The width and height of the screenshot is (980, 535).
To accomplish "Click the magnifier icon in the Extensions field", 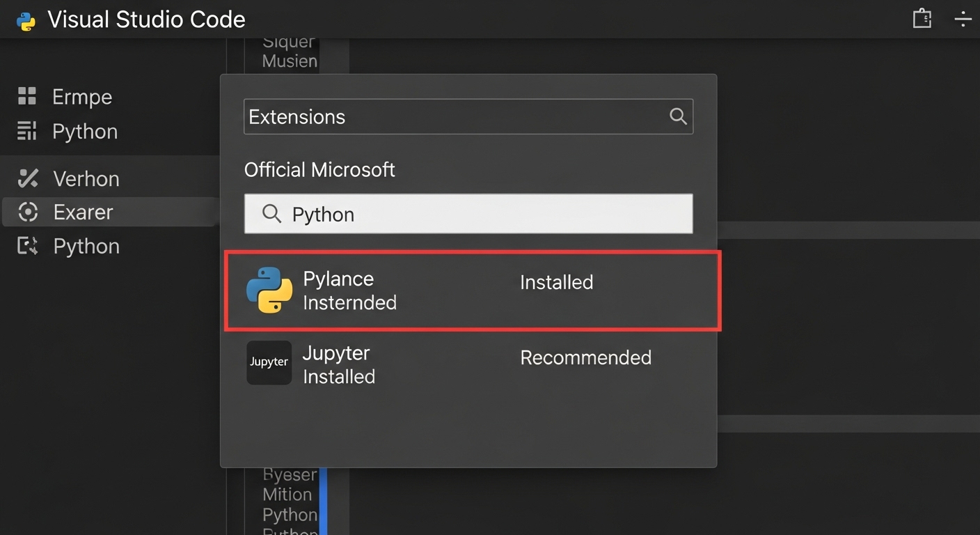I will 677,116.
